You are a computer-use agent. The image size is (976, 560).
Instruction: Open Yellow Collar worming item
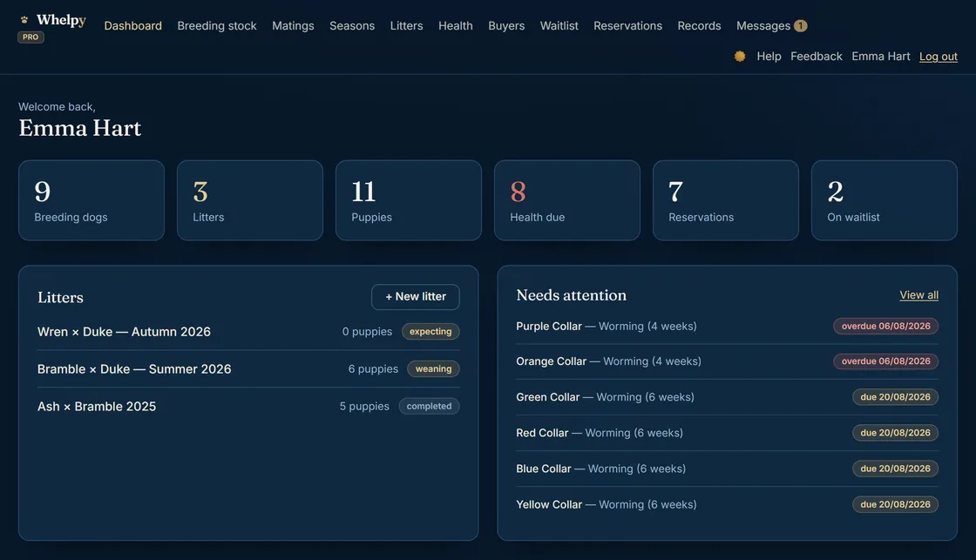[727, 504]
